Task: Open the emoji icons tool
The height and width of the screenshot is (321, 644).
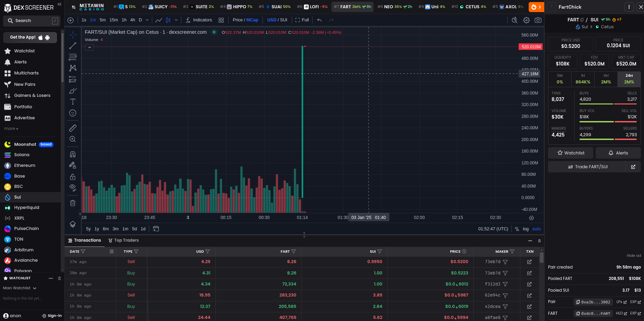Action: (73, 113)
